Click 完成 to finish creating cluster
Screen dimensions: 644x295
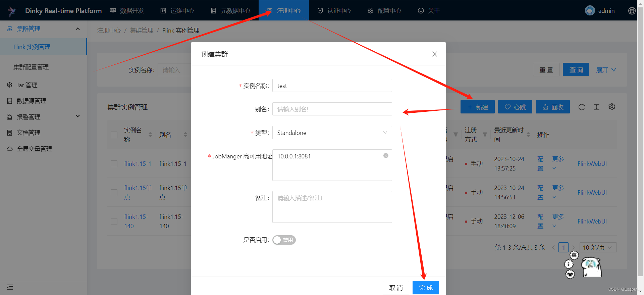point(426,288)
